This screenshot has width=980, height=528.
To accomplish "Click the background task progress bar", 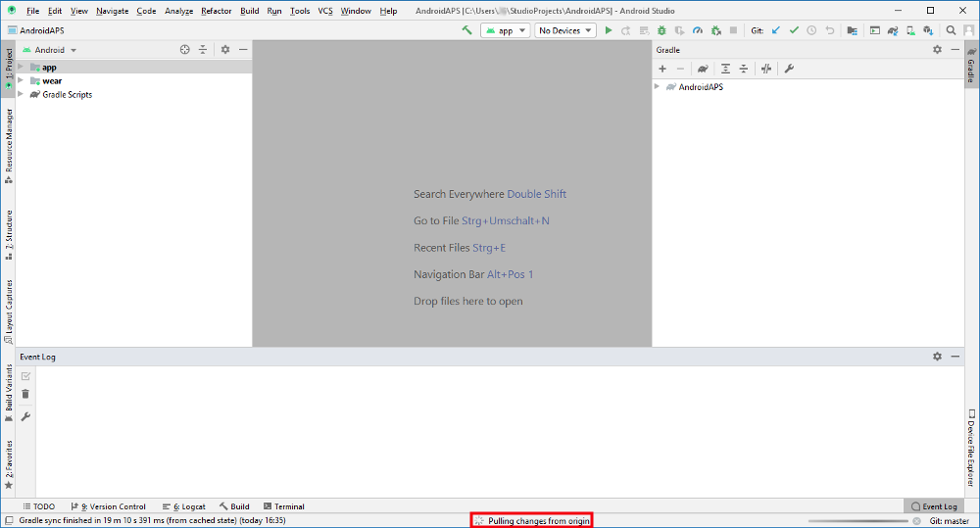I will 857,520.
